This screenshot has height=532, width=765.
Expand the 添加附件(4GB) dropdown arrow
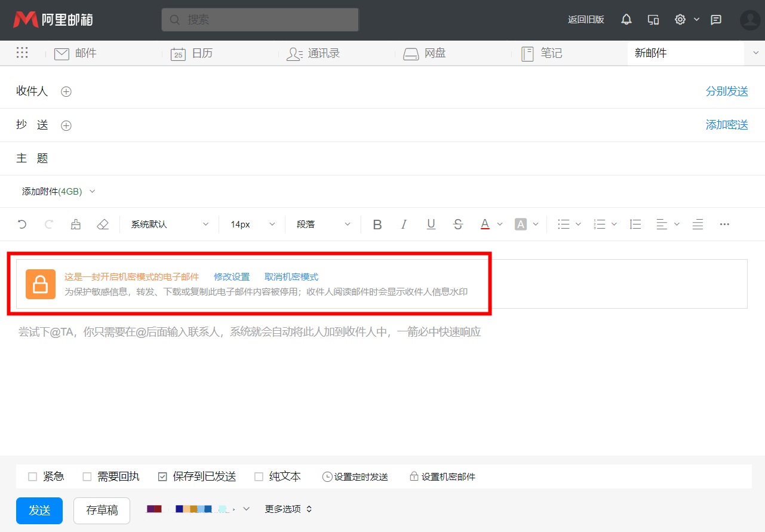[92, 192]
